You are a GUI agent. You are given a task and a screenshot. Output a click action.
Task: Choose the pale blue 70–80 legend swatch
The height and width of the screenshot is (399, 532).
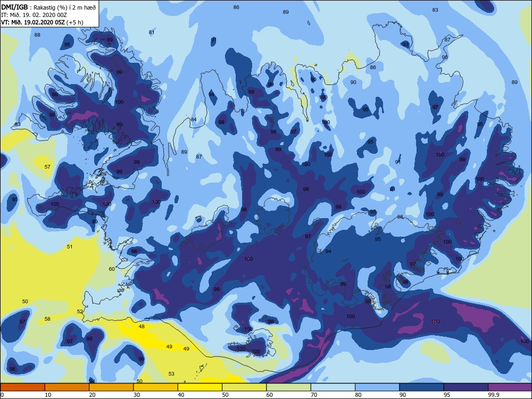(333, 387)
